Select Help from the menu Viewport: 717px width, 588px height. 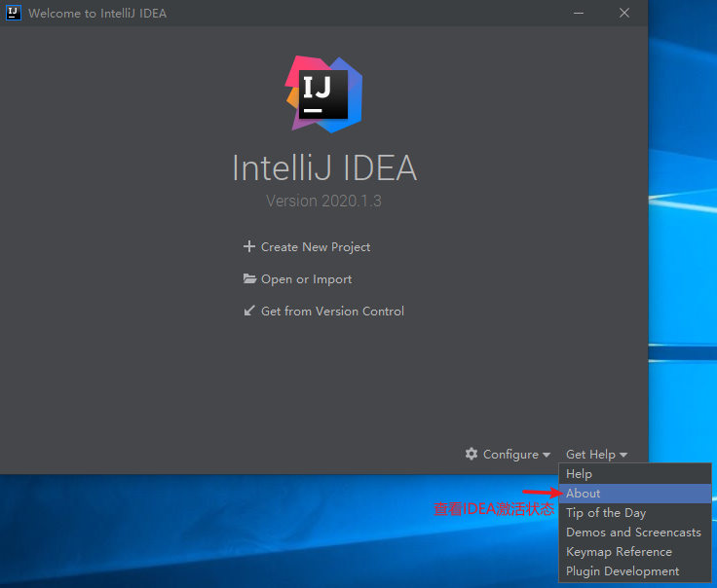click(x=635, y=474)
